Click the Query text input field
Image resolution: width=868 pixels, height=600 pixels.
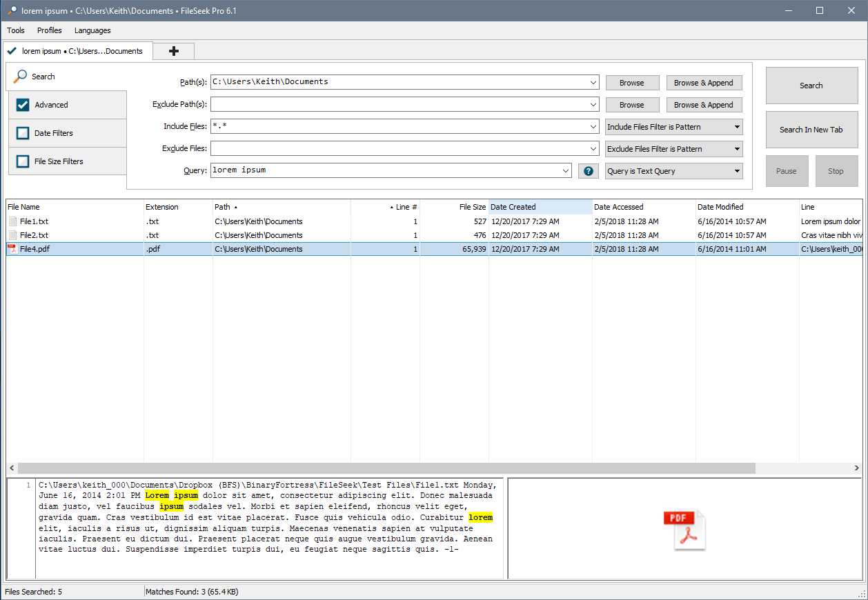386,170
